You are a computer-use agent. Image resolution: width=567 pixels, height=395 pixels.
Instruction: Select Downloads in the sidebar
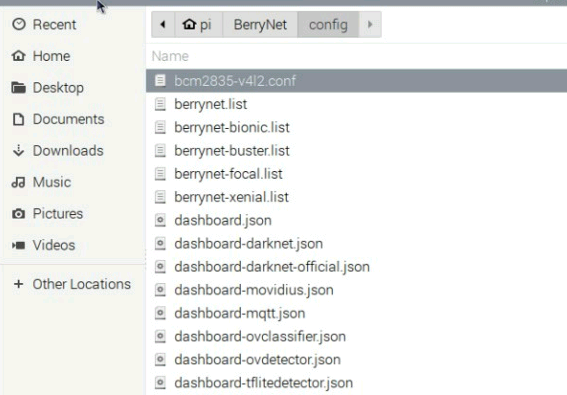(72, 150)
